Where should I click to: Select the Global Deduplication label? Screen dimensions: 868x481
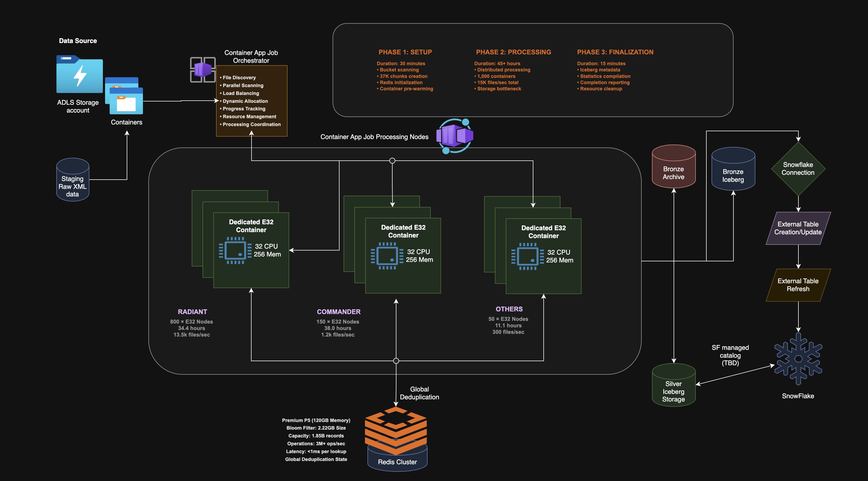pyautogui.click(x=419, y=393)
